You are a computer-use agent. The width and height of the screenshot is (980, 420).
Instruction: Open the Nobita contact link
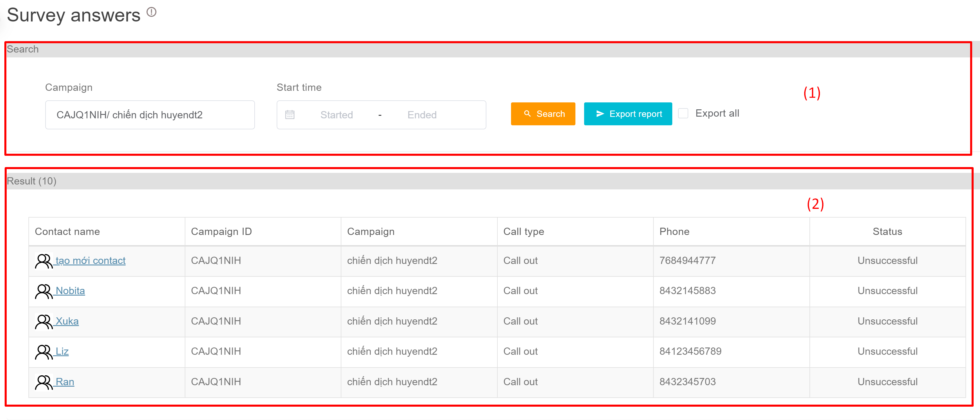click(70, 291)
